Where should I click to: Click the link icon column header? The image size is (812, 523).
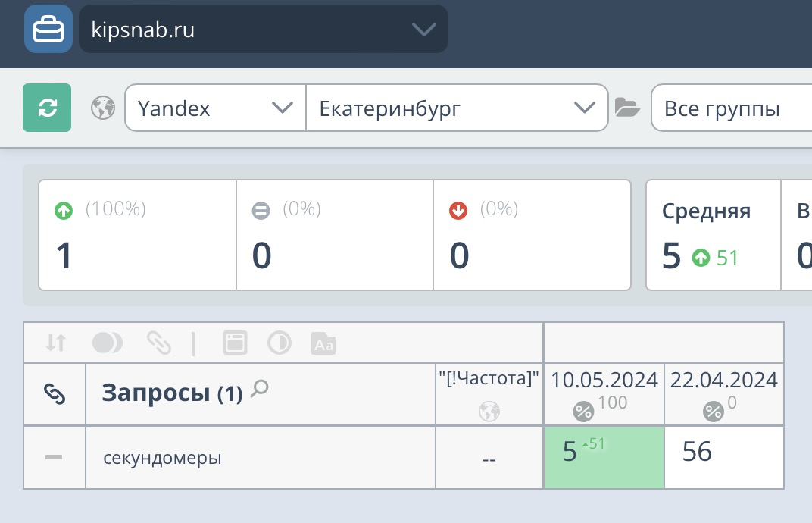click(x=55, y=393)
